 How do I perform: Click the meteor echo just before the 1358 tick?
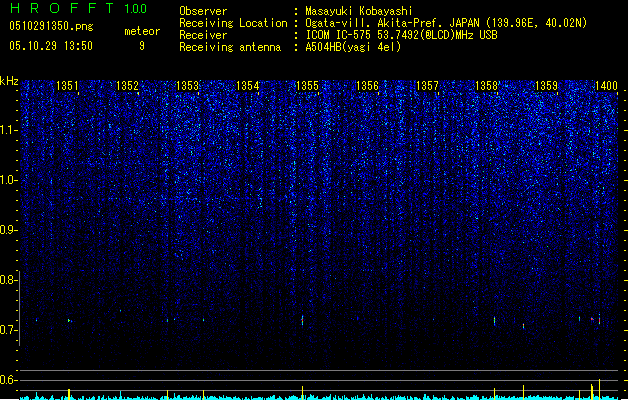[495, 321]
